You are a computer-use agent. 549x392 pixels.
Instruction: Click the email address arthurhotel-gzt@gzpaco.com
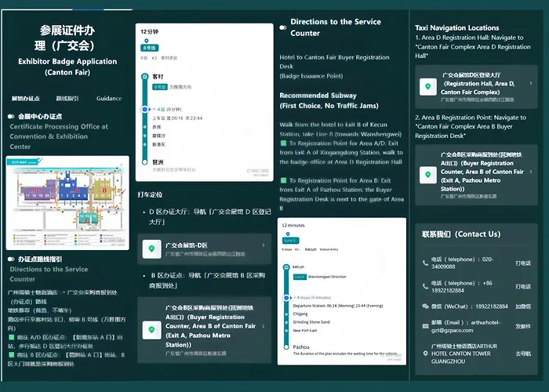coord(466,326)
